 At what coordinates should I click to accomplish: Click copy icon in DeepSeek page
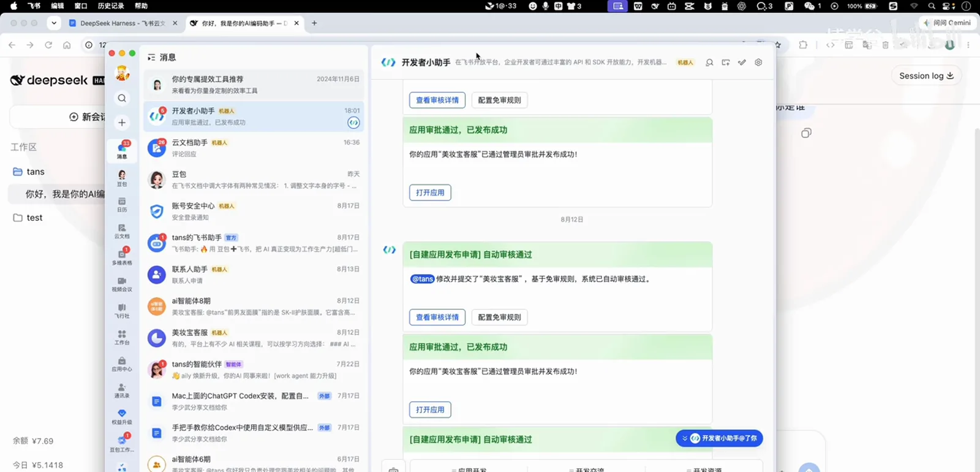click(806, 133)
